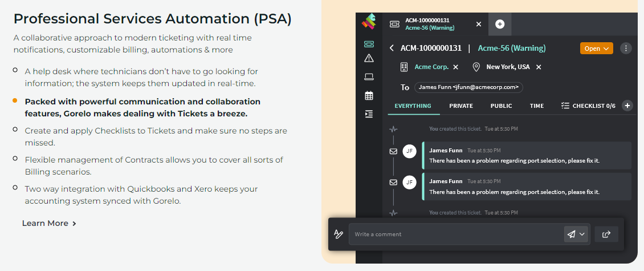Expand the send options chevron
The height and width of the screenshot is (271, 644).
coord(582,234)
